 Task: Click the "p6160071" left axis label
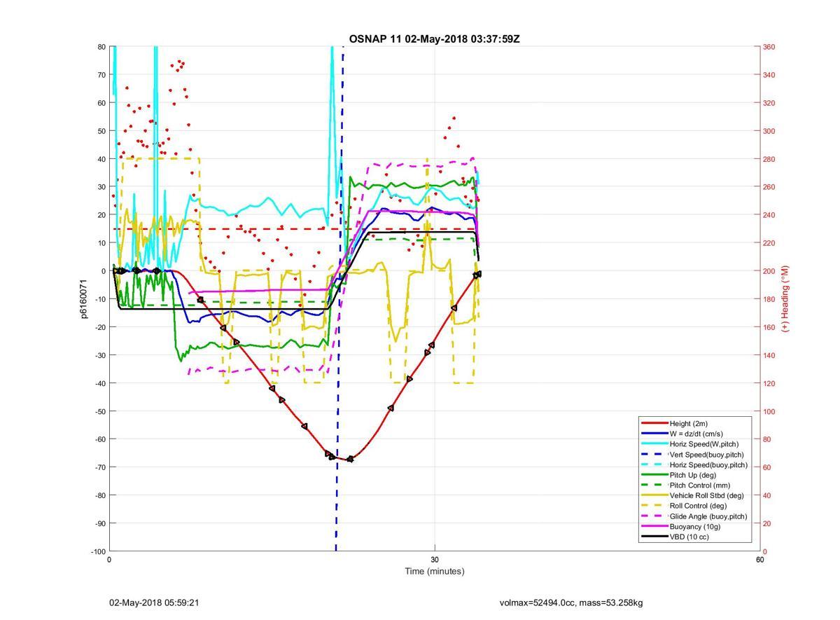[x=83, y=299]
